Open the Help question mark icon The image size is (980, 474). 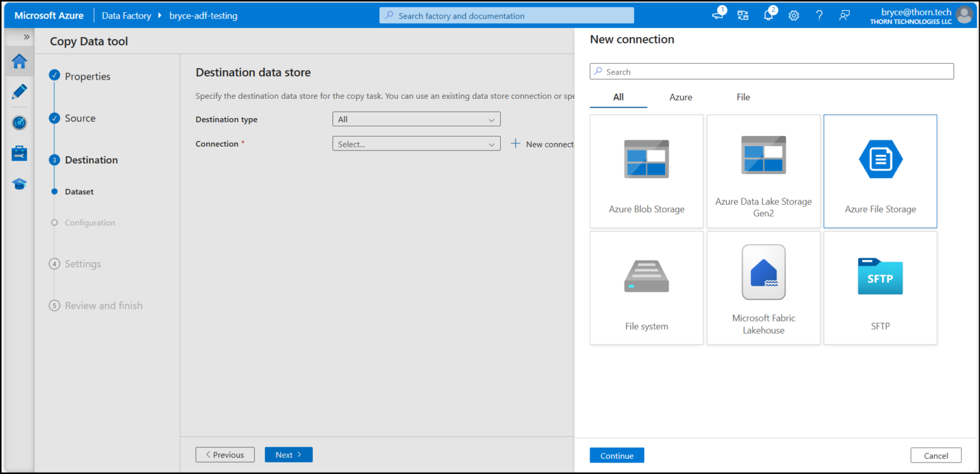click(x=819, y=15)
